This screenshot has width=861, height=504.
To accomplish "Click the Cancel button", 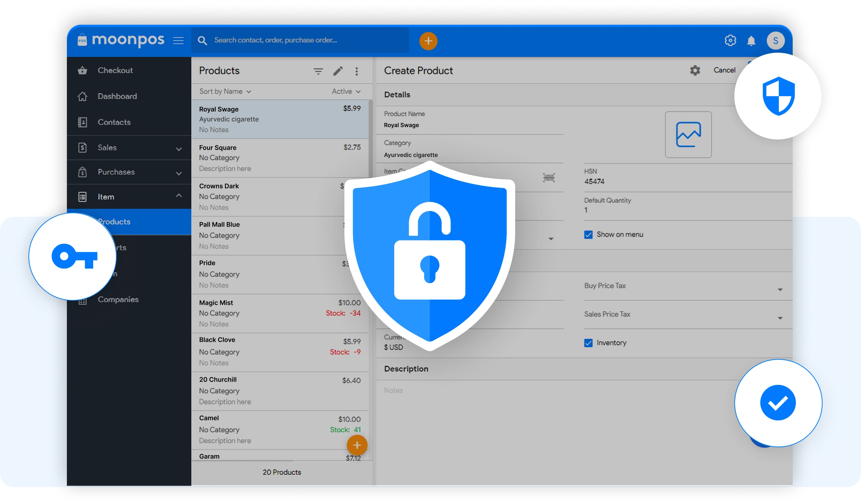I will 724,70.
